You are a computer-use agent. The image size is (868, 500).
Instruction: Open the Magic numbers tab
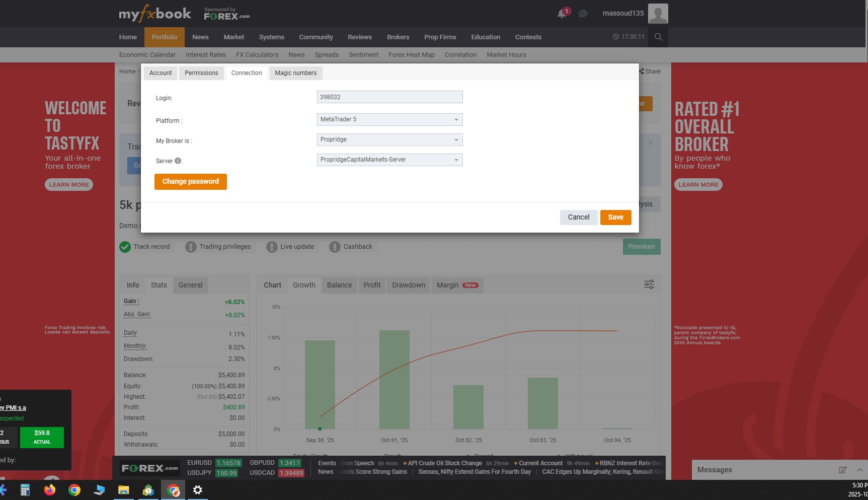(x=295, y=73)
